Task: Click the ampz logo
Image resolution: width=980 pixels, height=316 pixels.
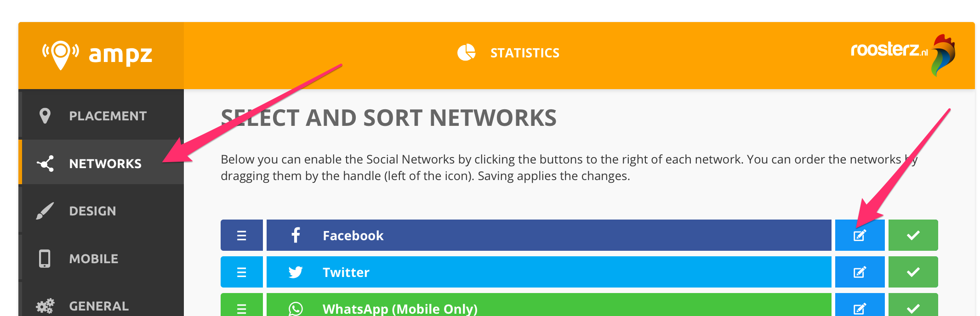Action: (x=97, y=55)
